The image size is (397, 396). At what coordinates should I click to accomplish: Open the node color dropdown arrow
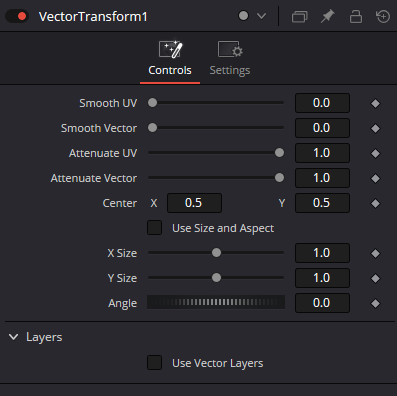click(262, 16)
